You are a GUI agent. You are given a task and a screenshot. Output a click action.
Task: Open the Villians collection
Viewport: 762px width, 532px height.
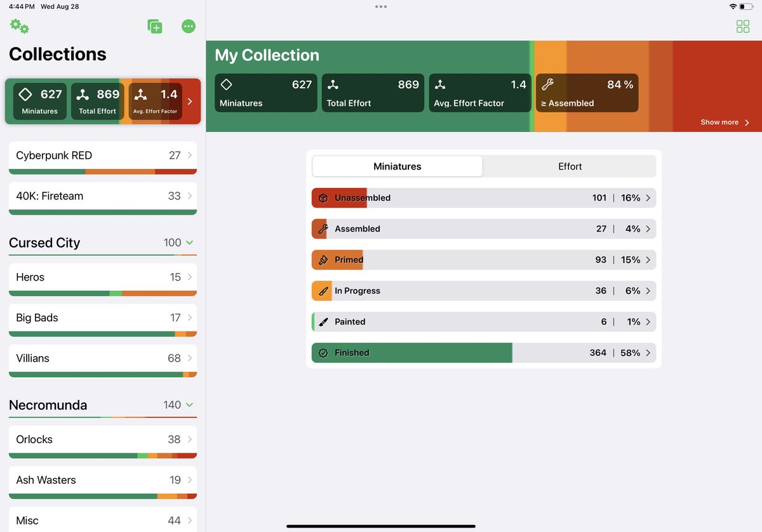pos(103,361)
